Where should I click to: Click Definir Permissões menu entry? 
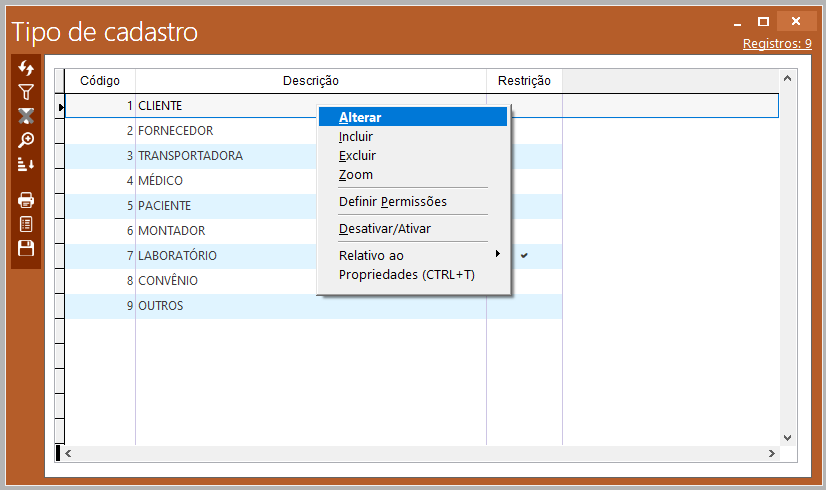[393, 202]
